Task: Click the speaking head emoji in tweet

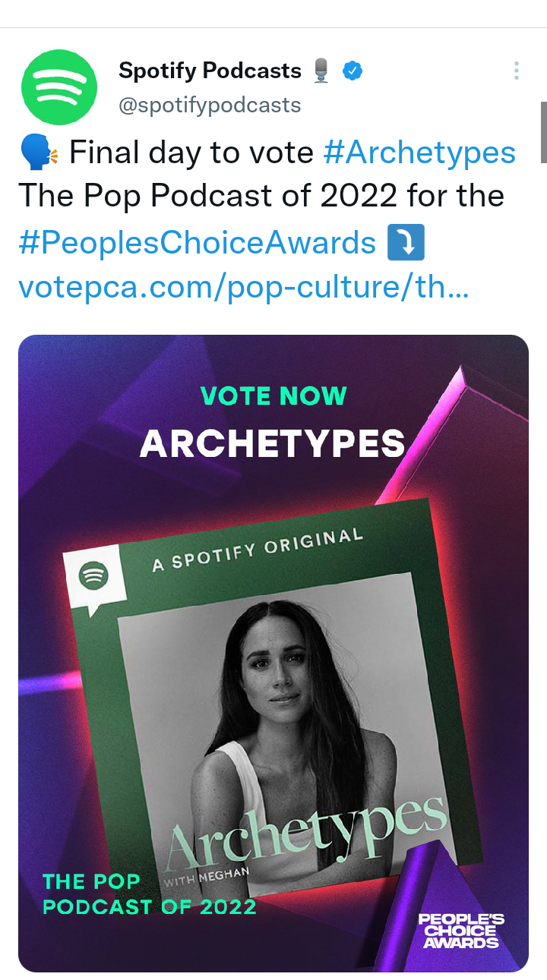Action: click(38, 153)
